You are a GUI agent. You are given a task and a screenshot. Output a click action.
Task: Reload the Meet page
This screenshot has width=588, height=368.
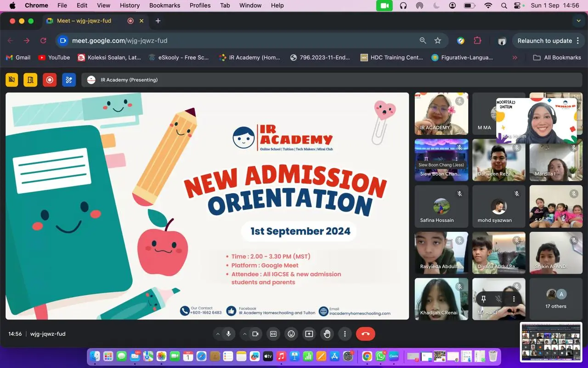[x=43, y=40]
